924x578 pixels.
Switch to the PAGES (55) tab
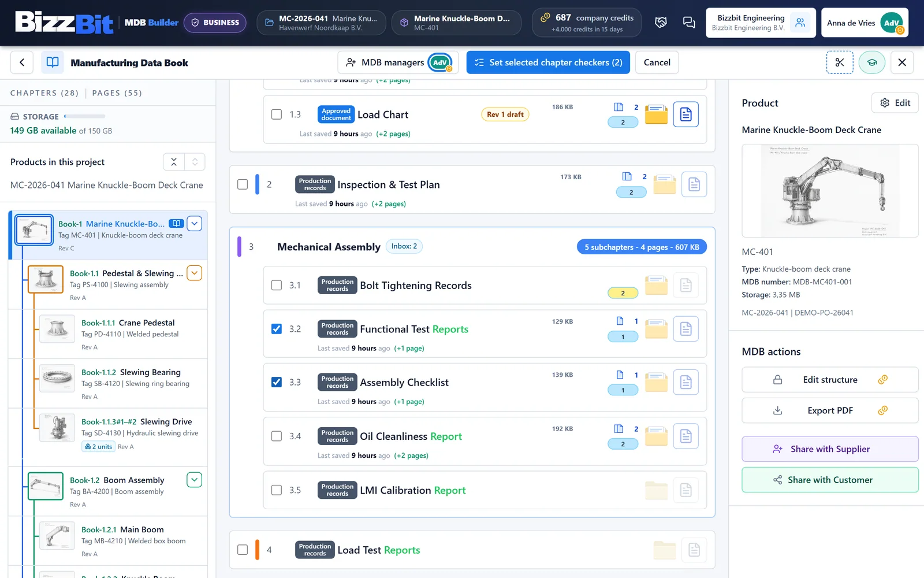[117, 93]
